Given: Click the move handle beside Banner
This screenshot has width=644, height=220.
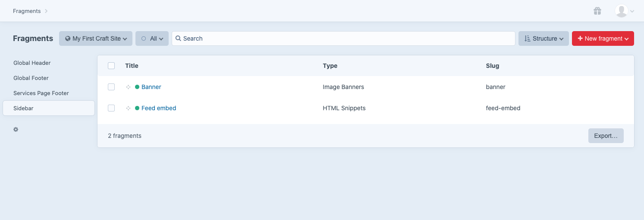Looking at the screenshot, I should [128, 87].
